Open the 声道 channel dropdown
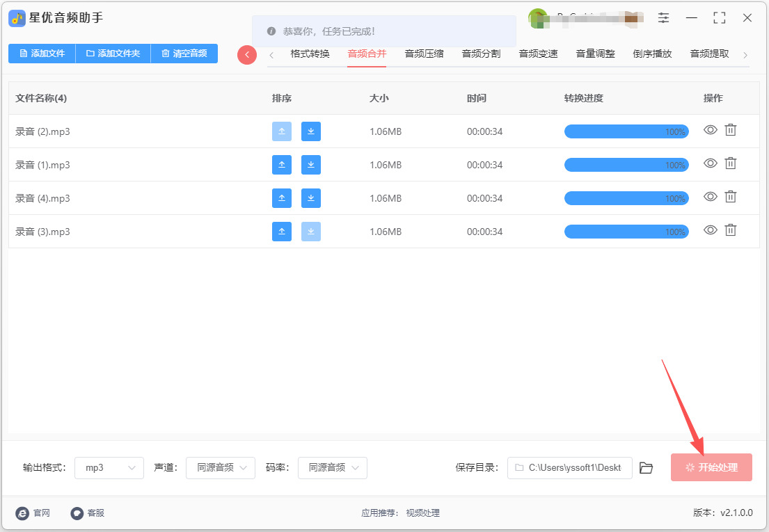Screen dimensions: 769x532 pos(221,468)
